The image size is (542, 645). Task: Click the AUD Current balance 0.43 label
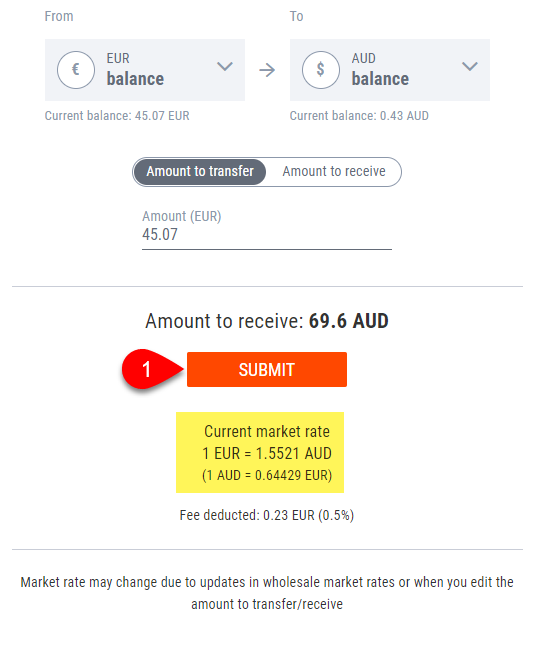(359, 116)
